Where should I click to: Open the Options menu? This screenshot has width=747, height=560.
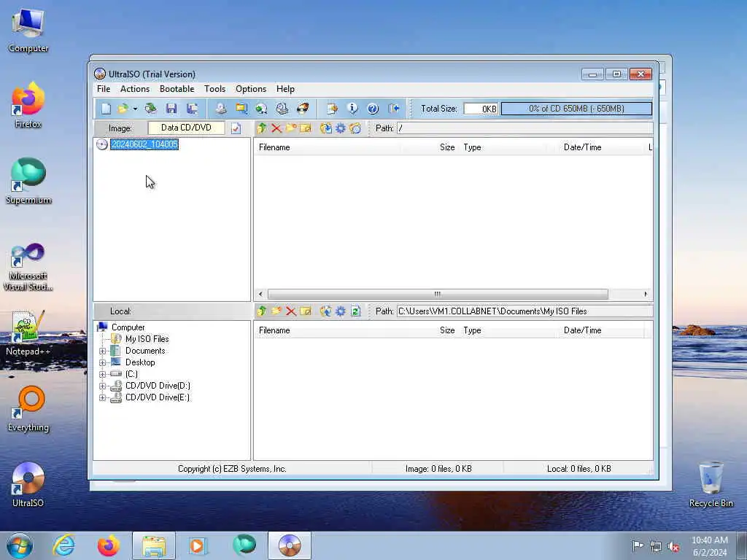coord(251,89)
